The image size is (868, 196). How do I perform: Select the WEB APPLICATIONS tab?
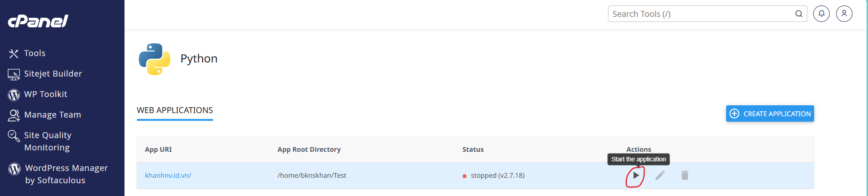tap(175, 110)
